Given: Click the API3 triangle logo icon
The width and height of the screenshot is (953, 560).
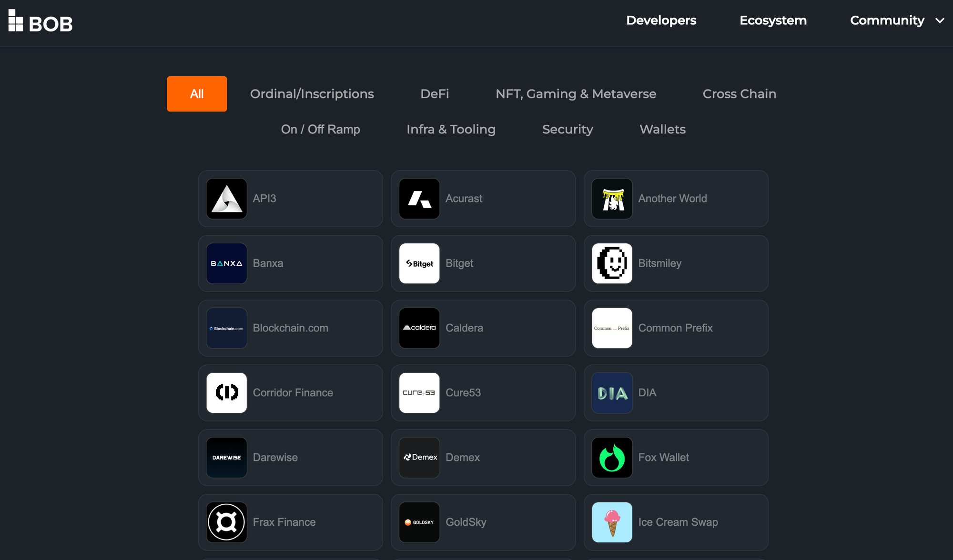Looking at the screenshot, I should tap(226, 199).
